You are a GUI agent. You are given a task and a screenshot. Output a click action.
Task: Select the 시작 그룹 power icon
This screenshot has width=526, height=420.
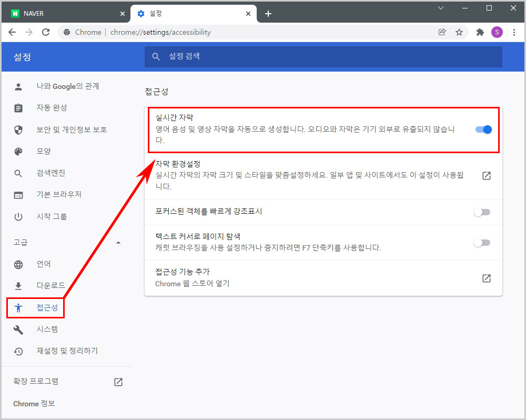(18, 216)
